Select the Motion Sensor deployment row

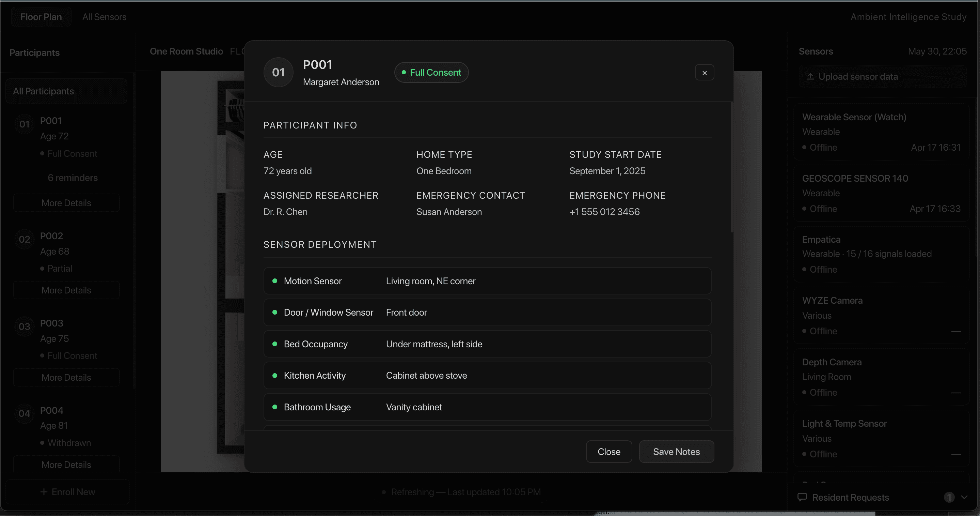487,281
